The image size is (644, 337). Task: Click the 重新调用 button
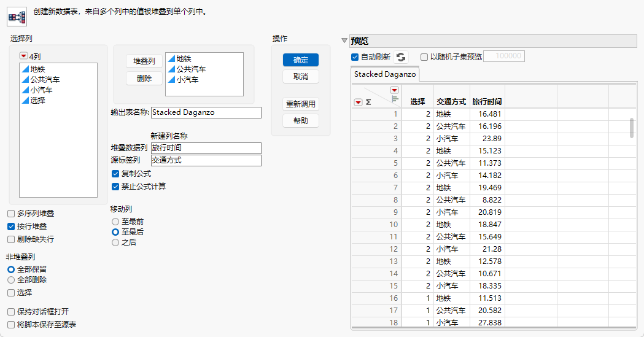pyautogui.click(x=301, y=104)
